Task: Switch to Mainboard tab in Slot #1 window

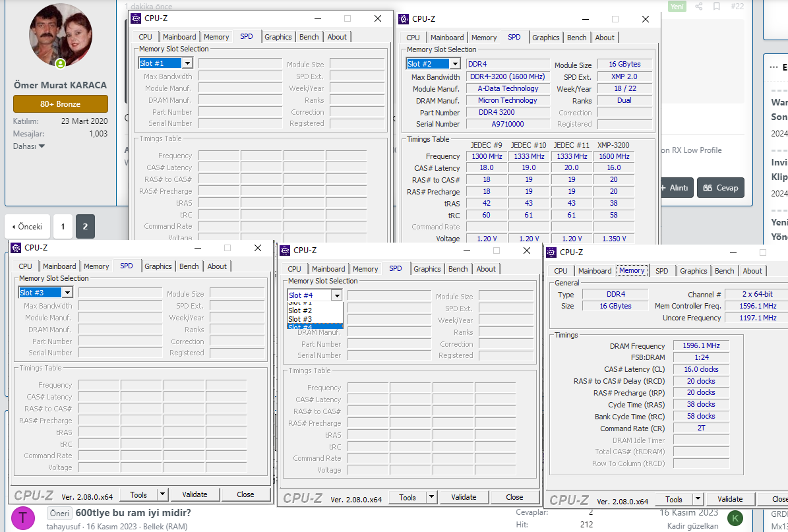Action: [179, 37]
